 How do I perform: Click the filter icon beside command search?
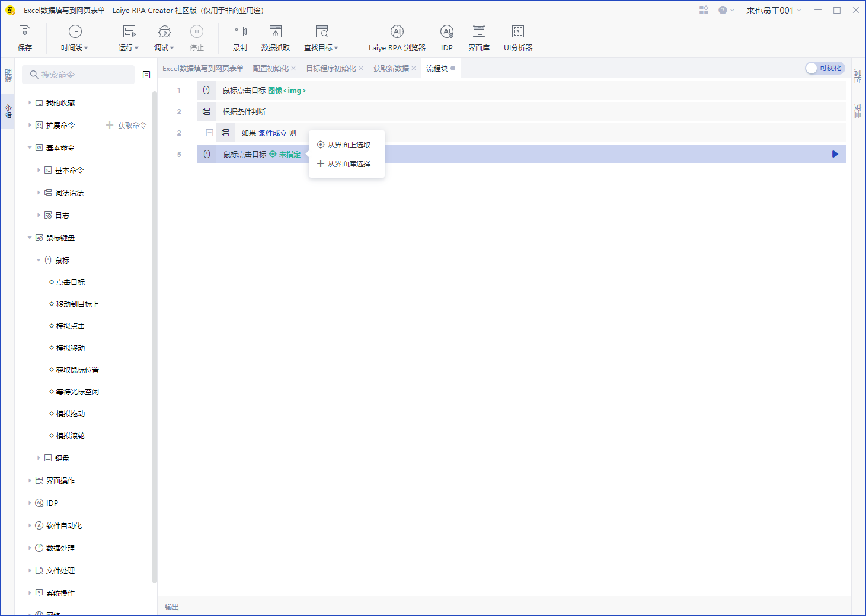pyautogui.click(x=146, y=75)
